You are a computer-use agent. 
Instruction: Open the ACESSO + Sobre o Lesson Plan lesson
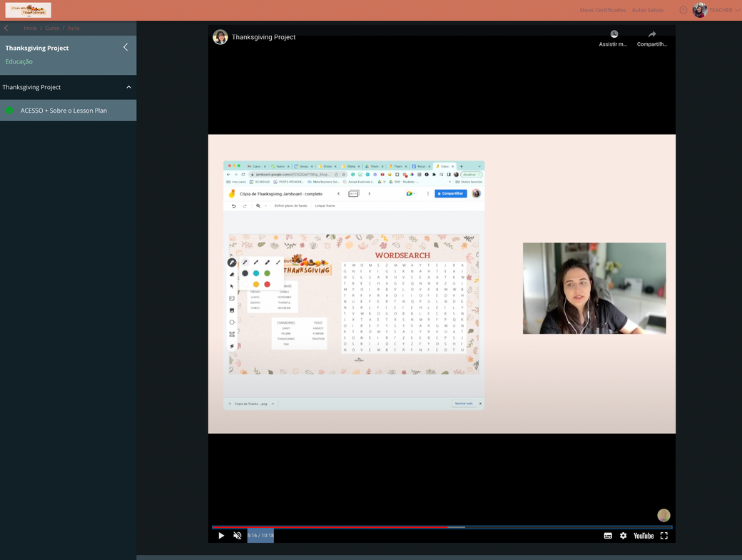point(63,111)
